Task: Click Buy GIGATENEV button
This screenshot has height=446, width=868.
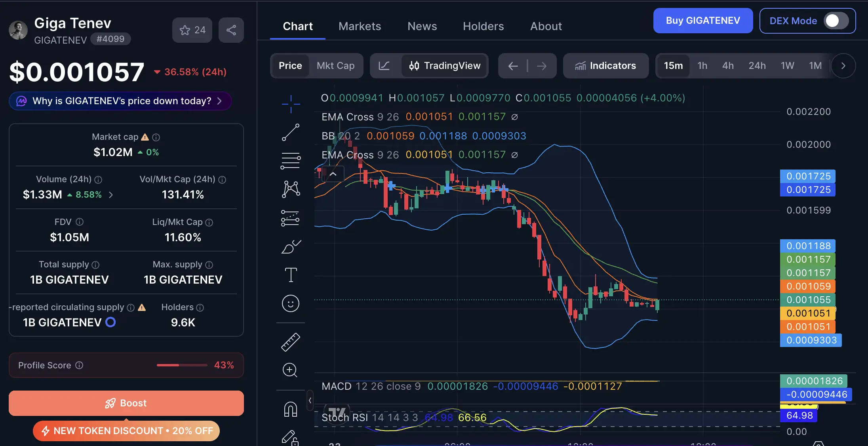Action: (703, 21)
